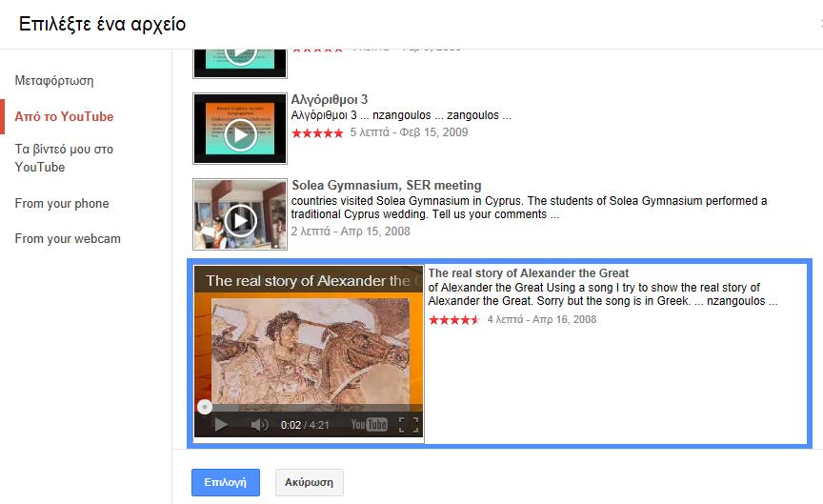Screen dimensions: 823x504
Task: Open the Μεταφόρτωση tab
Action: (x=54, y=80)
